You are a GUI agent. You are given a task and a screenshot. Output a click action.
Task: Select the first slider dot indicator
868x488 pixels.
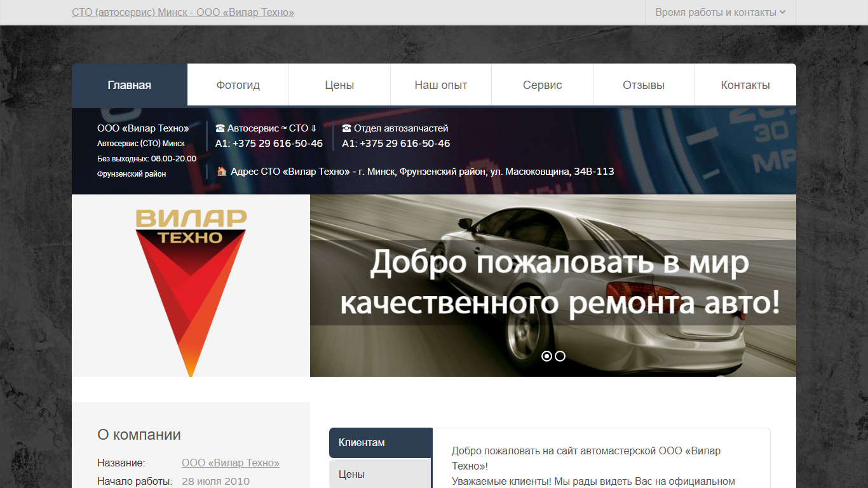[x=546, y=356]
